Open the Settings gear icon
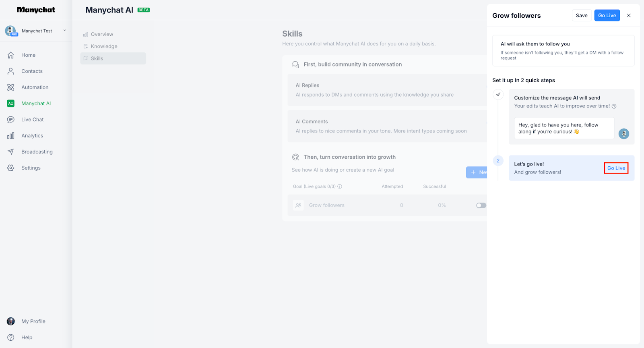This screenshot has height=348, width=644. (x=11, y=168)
